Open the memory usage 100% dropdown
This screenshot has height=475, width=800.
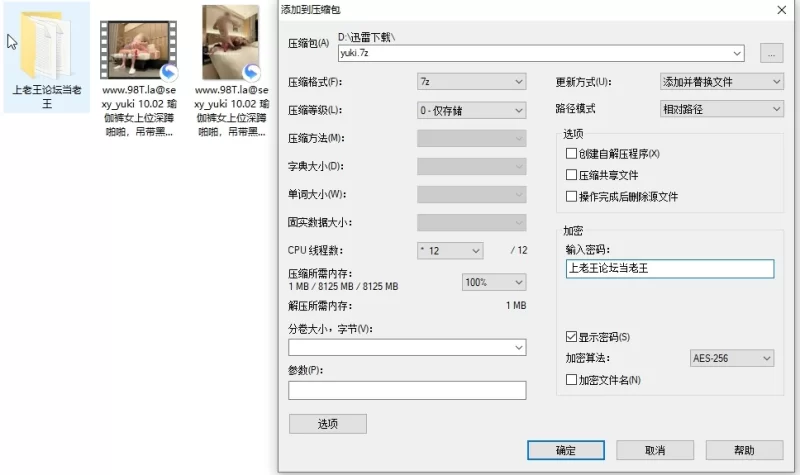494,282
